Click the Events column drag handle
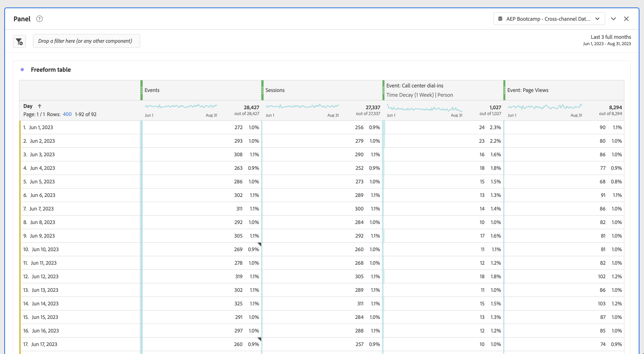The height and width of the screenshot is (354, 644). click(x=142, y=90)
